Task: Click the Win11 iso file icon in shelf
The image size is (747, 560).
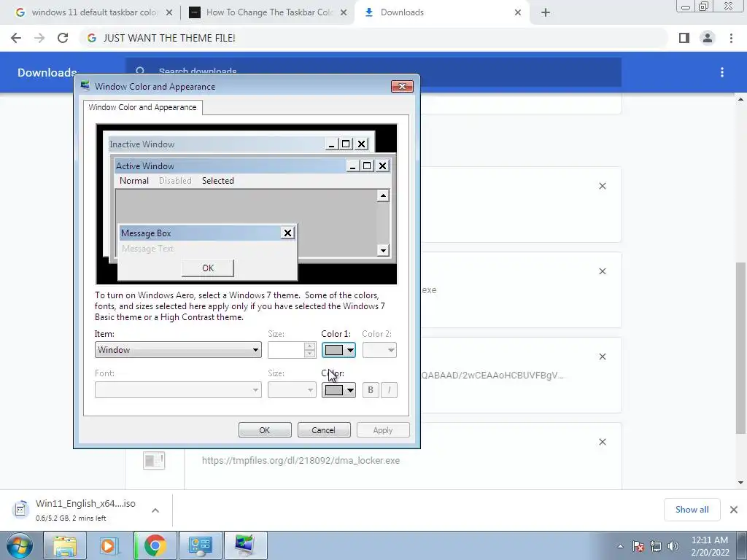Action: (x=20, y=510)
